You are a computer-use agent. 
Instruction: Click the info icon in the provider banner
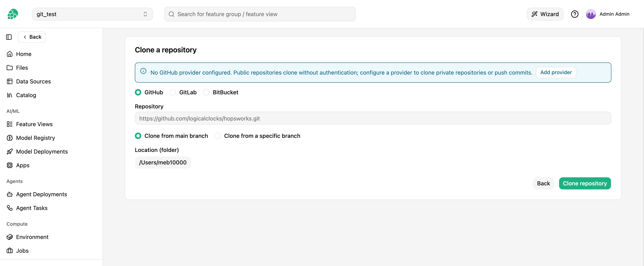[x=143, y=71]
